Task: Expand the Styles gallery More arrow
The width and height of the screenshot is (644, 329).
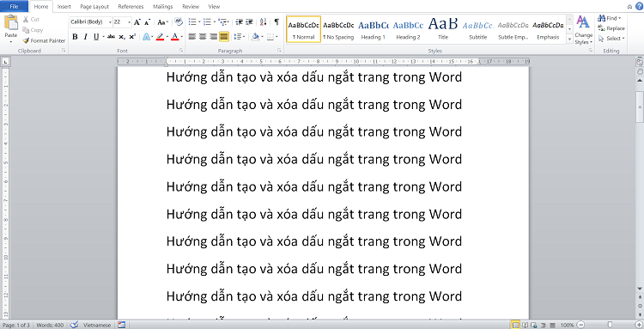Action: (569, 40)
